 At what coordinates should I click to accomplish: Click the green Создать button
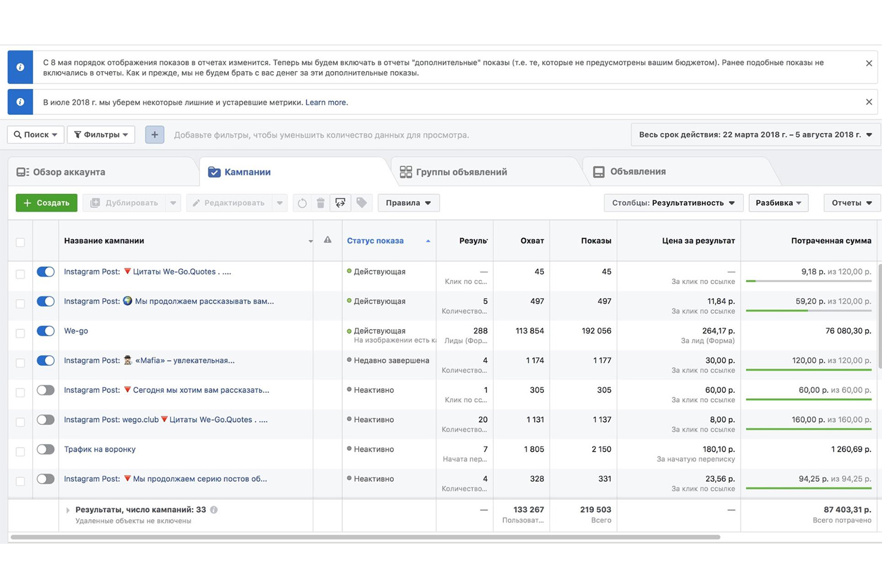[x=46, y=203]
